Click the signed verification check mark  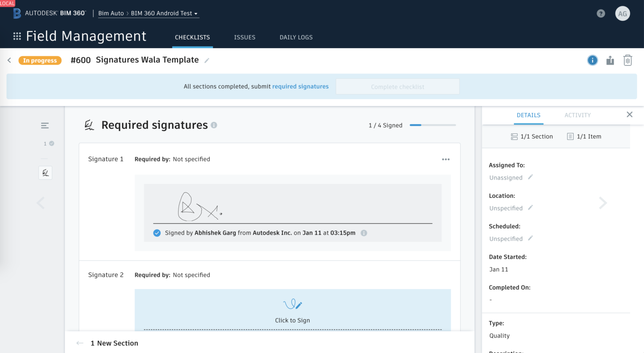[x=157, y=233]
